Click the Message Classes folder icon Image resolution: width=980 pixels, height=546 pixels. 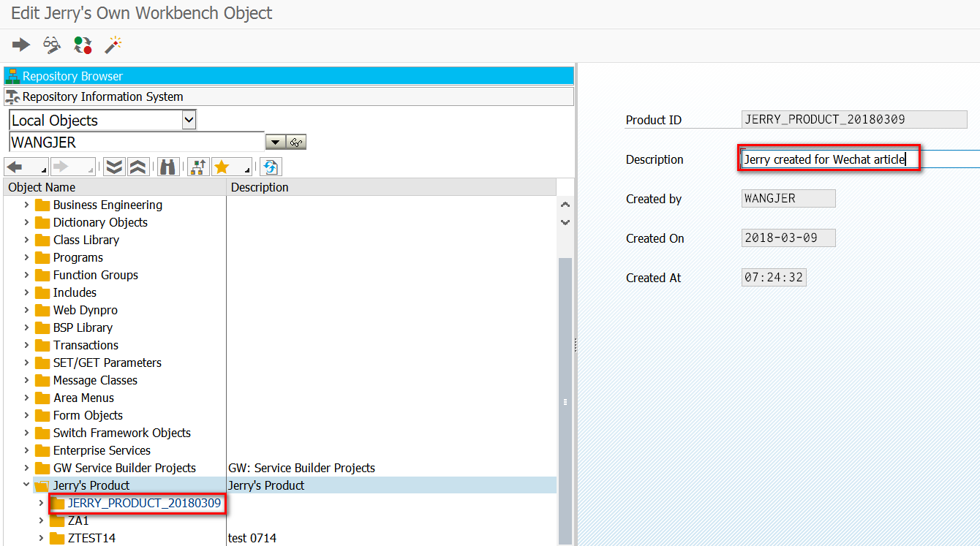tap(42, 380)
